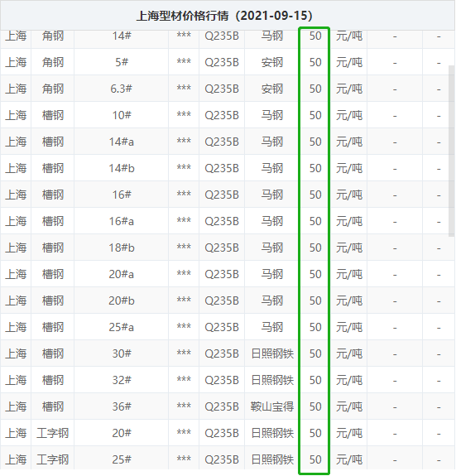Select the 36# specification cell
456x476 pixels.
pos(122,406)
